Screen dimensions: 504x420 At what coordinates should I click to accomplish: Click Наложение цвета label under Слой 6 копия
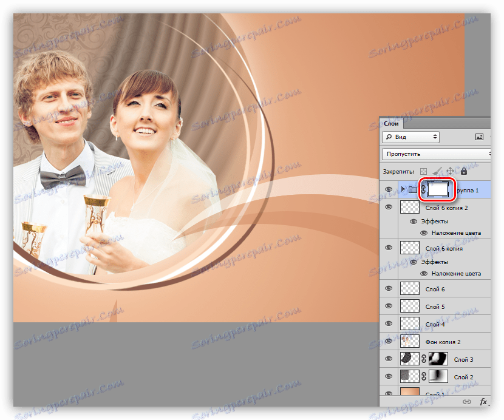(456, 274)
